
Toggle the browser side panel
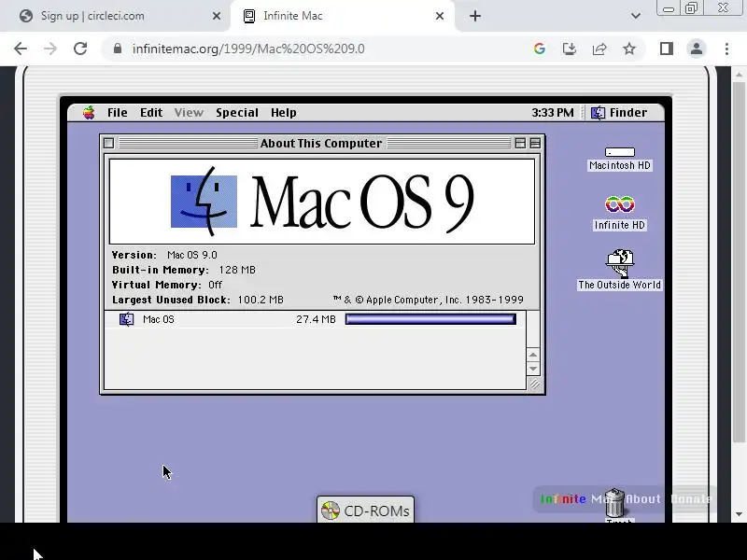point(667,49)
